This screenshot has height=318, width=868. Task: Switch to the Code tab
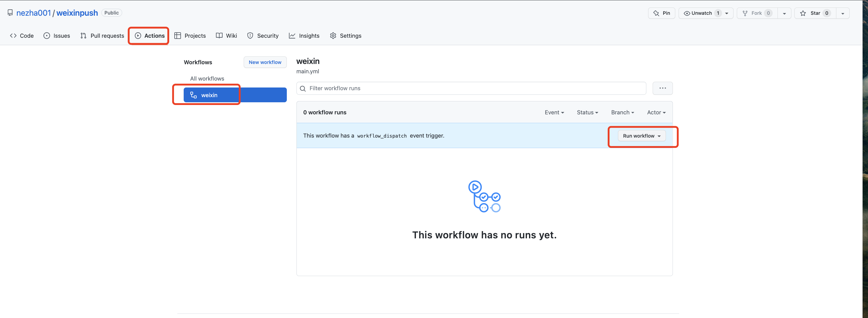coord(22,36)
